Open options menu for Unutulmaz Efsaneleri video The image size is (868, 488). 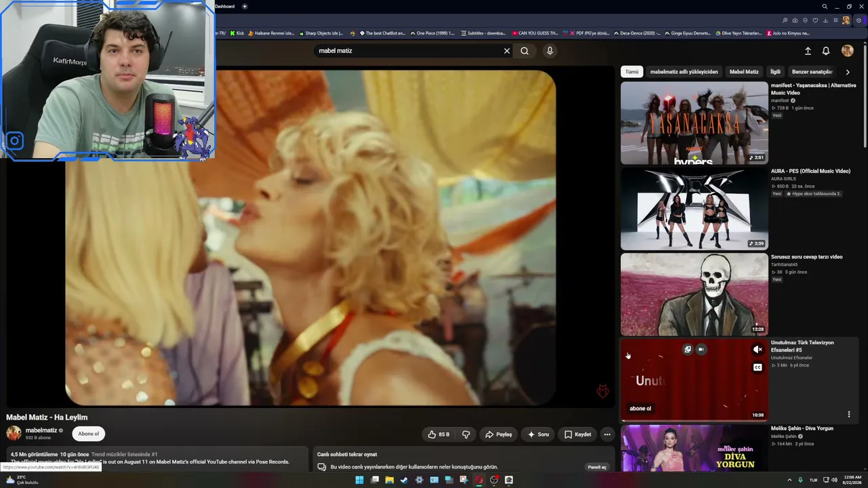[x=848, y=414]
